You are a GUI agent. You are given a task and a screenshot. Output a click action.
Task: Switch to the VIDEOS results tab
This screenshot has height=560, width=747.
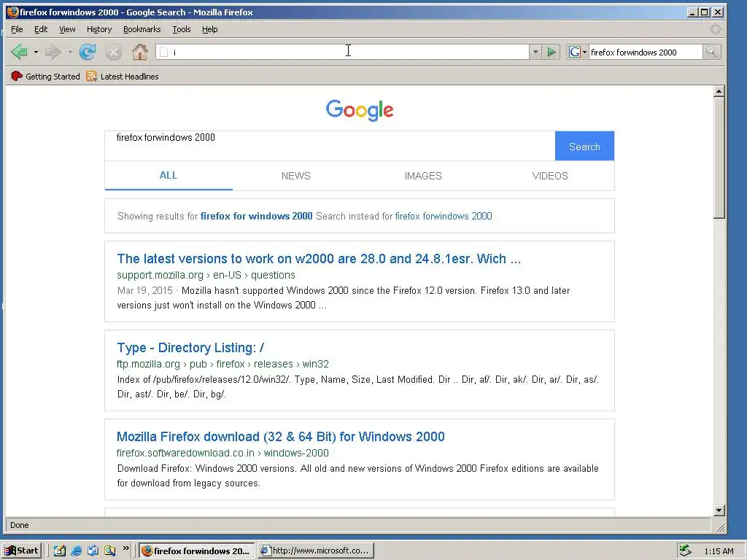click(550, 176)
